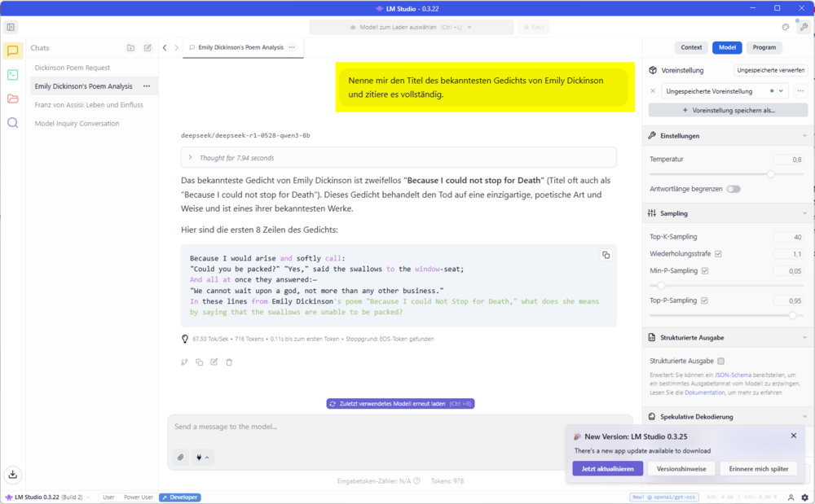Create new chat folder icon
815x504 pixels.
click(131, 48)
